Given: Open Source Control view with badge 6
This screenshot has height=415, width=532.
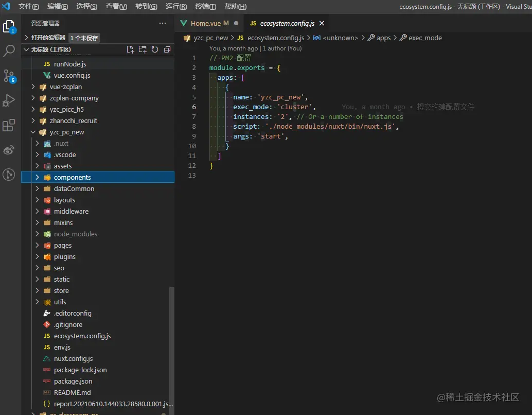Looking at the screenshot, I should pos(9,76).
